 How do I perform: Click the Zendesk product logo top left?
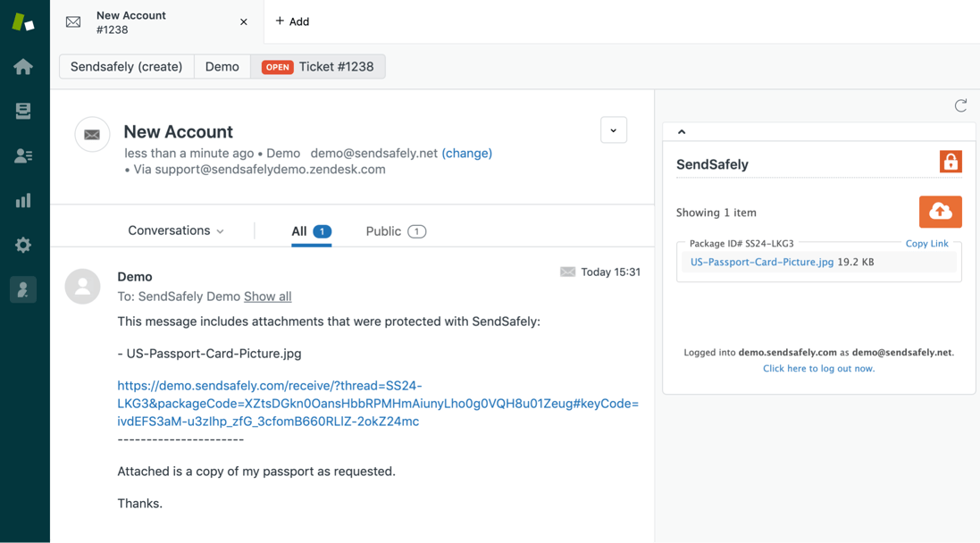(x=23, y=21)
